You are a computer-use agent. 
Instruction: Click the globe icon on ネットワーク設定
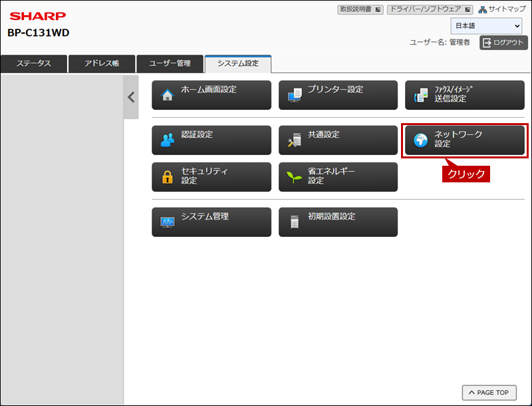[421, 140]
